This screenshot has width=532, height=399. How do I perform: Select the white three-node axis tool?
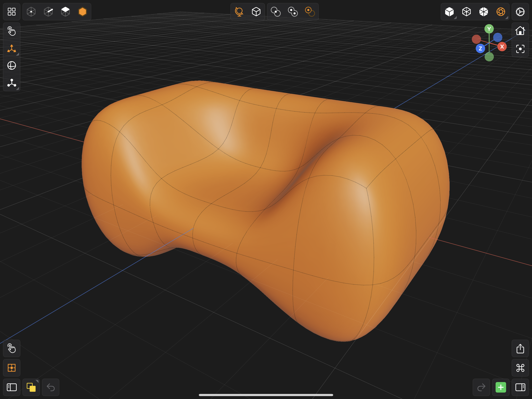11,83
